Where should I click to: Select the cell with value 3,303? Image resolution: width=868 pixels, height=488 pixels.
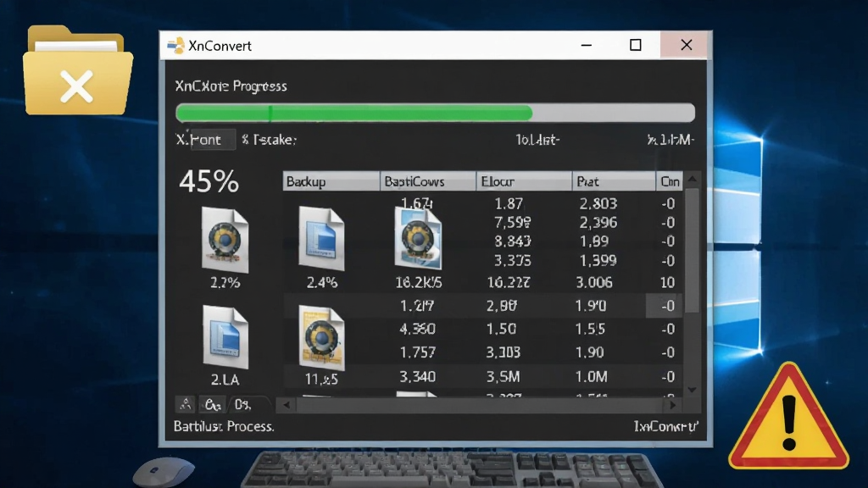[x=504, y=352]
